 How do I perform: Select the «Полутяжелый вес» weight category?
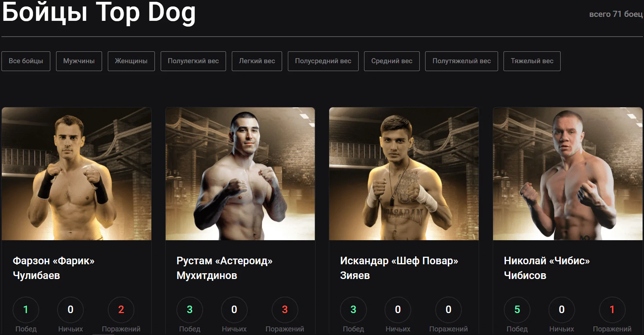pyautogui.click(x=461, y=61)
